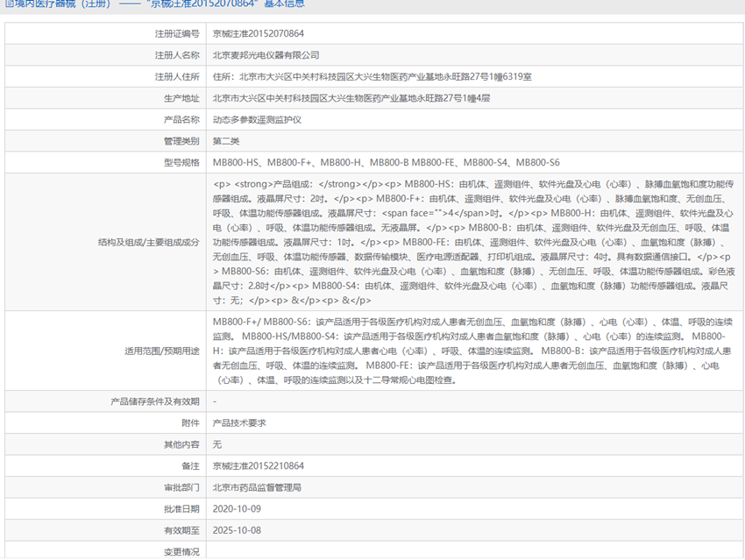Click the page heading with 基本信息
Screen dimensions: 745x560
click(x=155, y=4)
